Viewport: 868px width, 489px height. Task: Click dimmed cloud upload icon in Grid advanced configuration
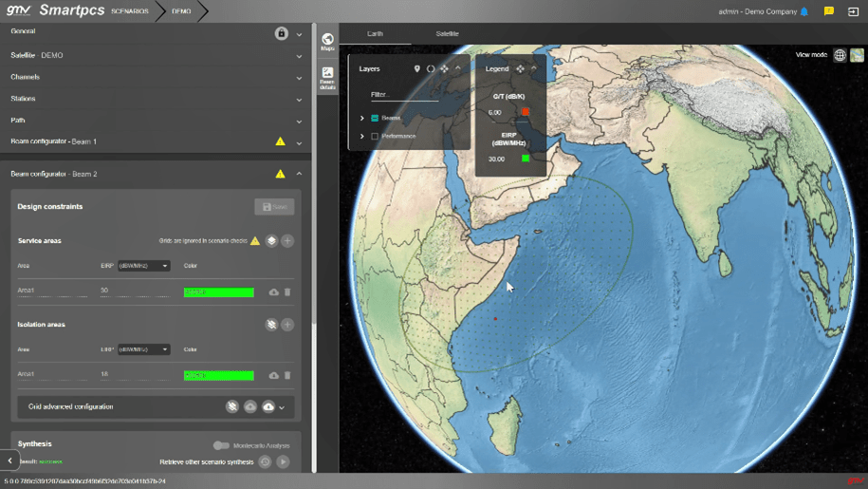coord(250,407)
